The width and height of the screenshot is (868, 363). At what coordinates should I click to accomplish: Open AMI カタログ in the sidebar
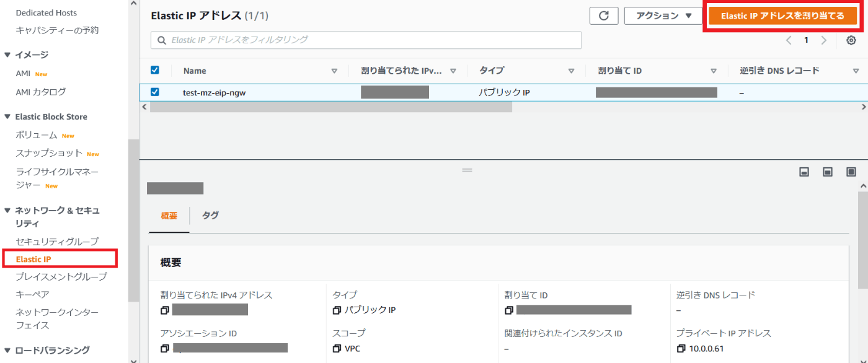point(41,92)
